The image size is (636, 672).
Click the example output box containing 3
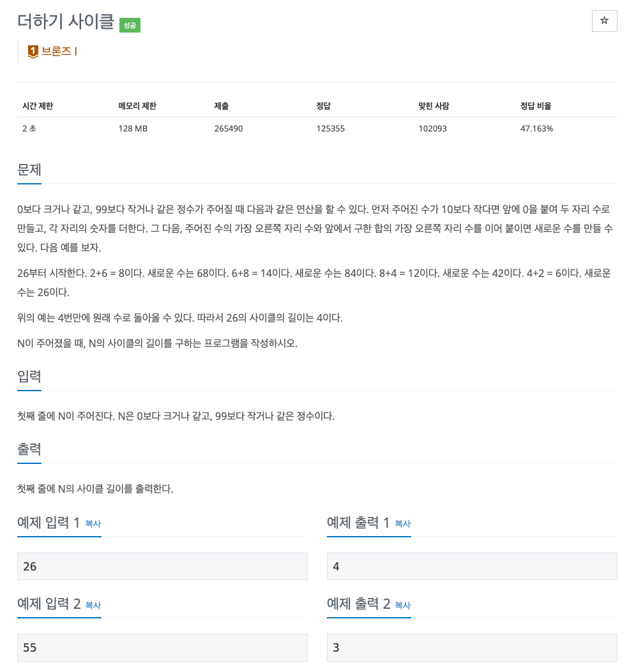(472, 647)
